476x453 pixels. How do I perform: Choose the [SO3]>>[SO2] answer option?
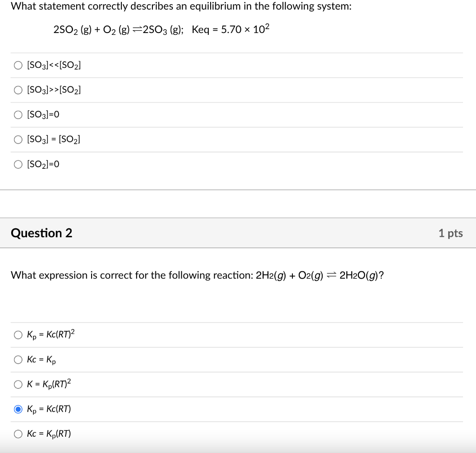click(x=18, y=90)
